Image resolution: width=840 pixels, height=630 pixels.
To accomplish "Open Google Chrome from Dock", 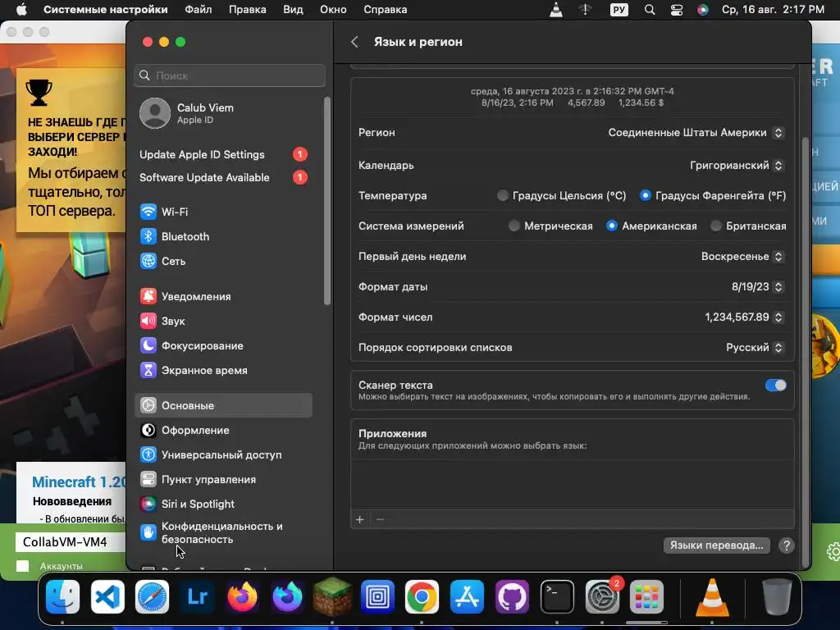I will tap(422, 596).
